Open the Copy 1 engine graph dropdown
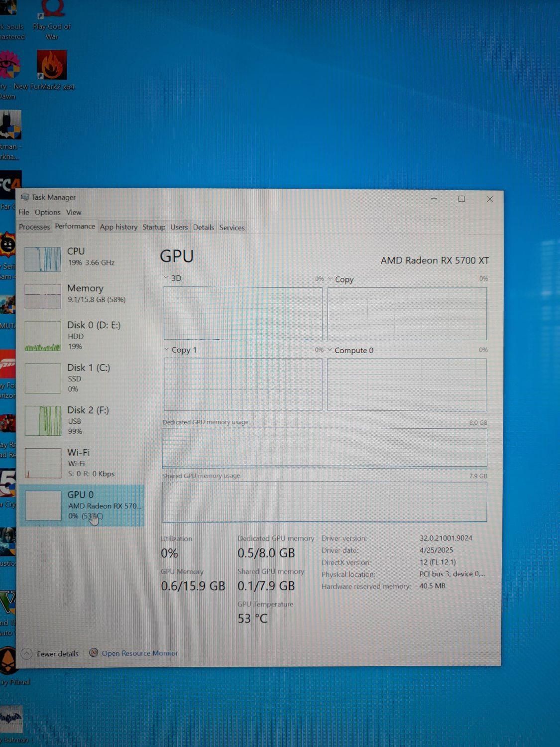 [167, 350]
